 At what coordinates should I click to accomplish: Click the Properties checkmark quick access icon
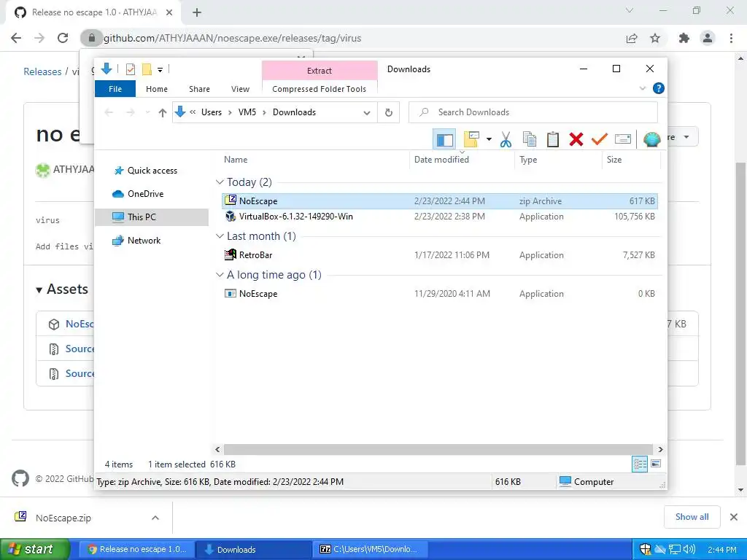[130, 69]
